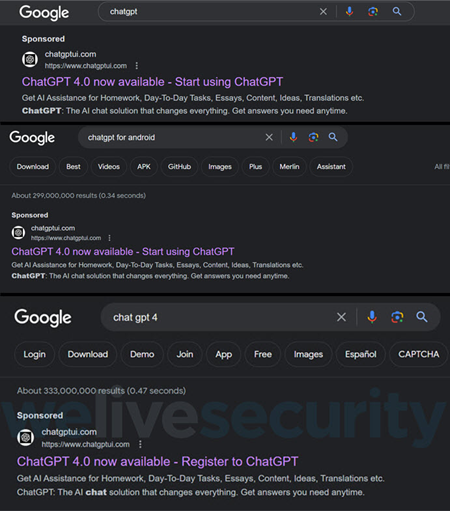Expand three-dot menu on bottom sponsored result
The image size is (450, 511).
coord(140,444)
